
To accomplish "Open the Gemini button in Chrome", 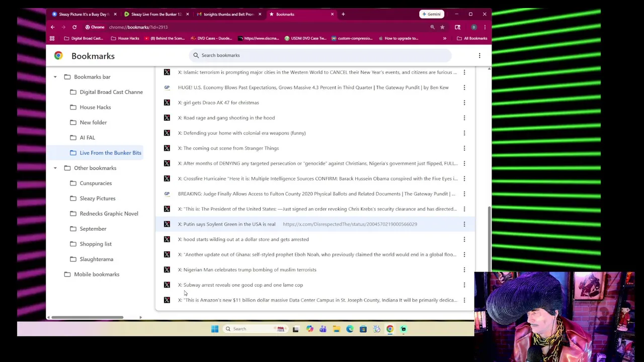I will tap(431, 14).
